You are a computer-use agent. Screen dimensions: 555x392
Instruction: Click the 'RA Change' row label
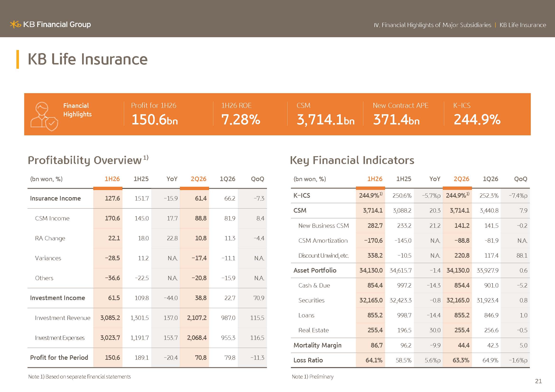pos(50,238)
